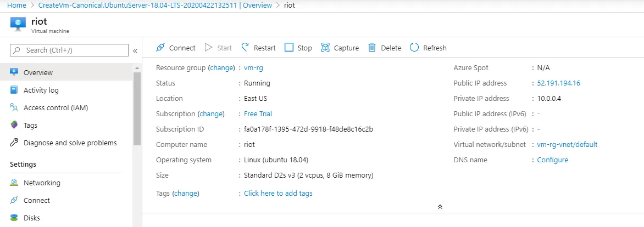This screenshot has width=644, height=227.
Task: Click the East US location value
Action: click(256, 98)
